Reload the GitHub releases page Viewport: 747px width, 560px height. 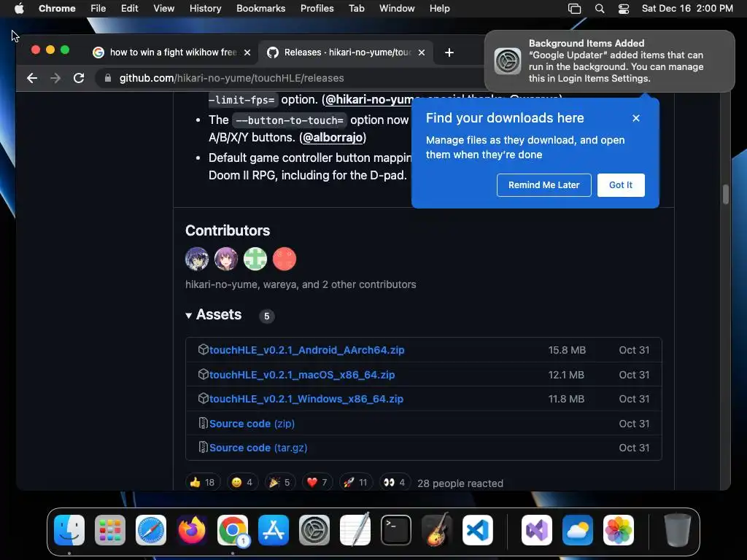(x=79, y=78)
